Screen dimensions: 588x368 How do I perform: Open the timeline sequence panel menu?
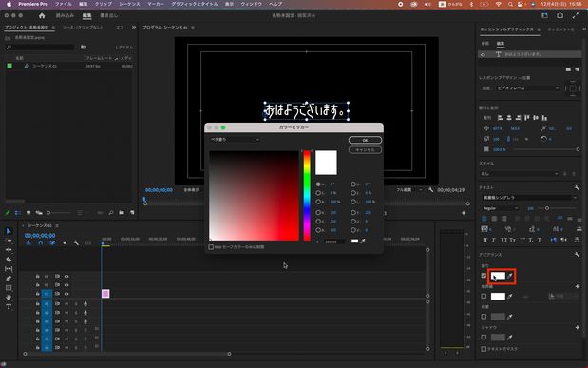57,225
